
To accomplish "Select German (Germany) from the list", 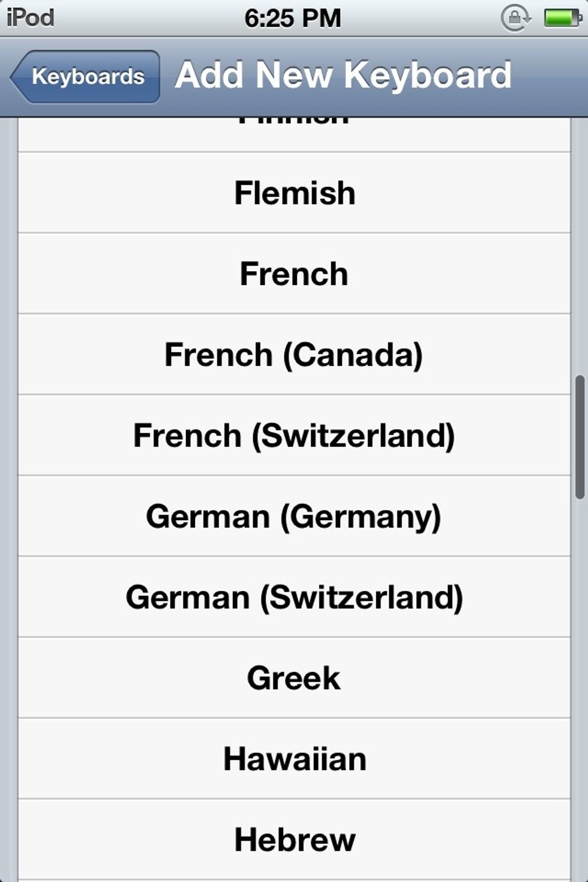I will click(294, 517).
